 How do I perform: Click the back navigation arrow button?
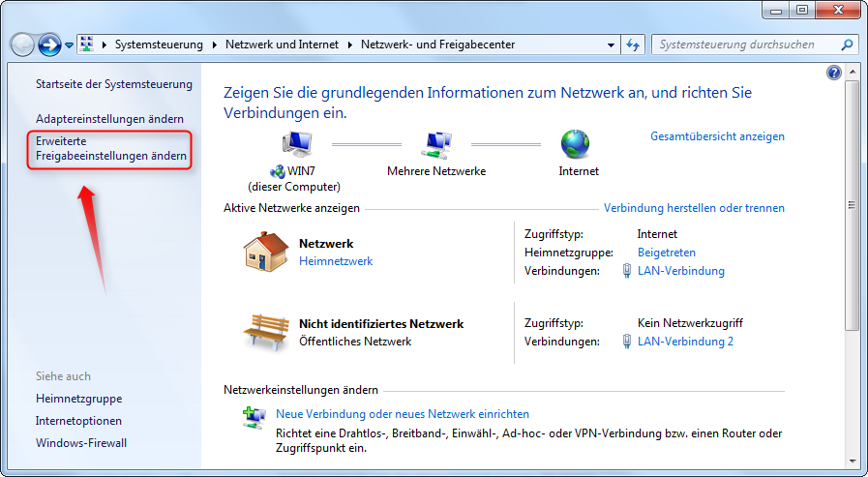click(x=22, y=45)
